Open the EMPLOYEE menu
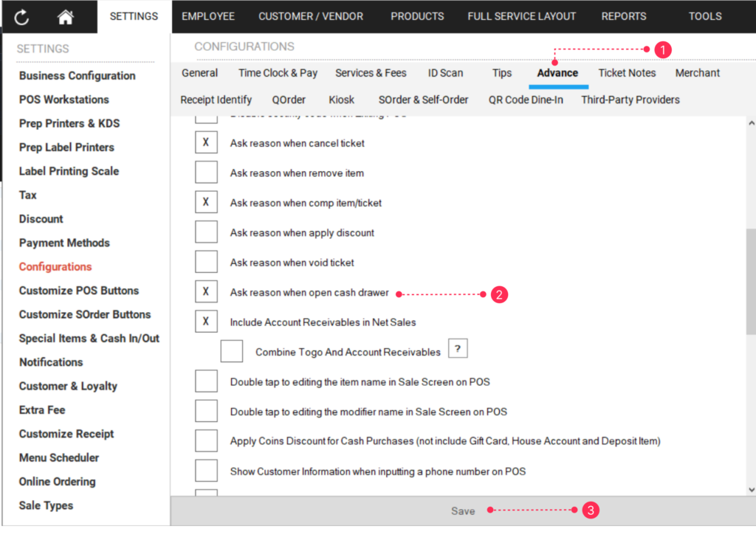 tap(207, 16)
